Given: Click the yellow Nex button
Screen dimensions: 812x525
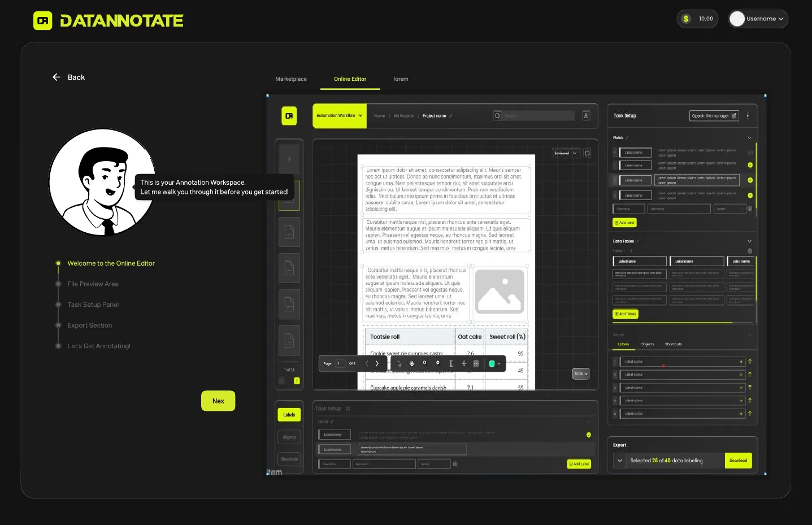Looking at the screenshot, I should coord(218,401).
